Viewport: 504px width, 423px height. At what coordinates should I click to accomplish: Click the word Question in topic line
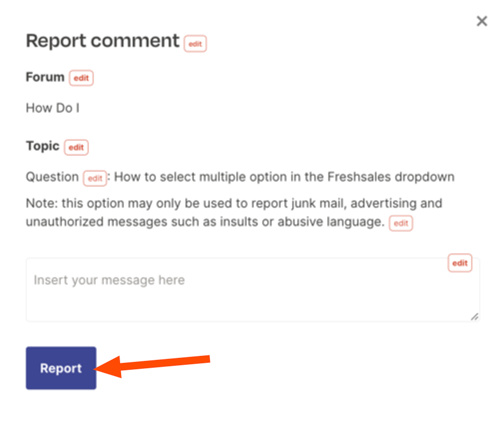[52, 177]
